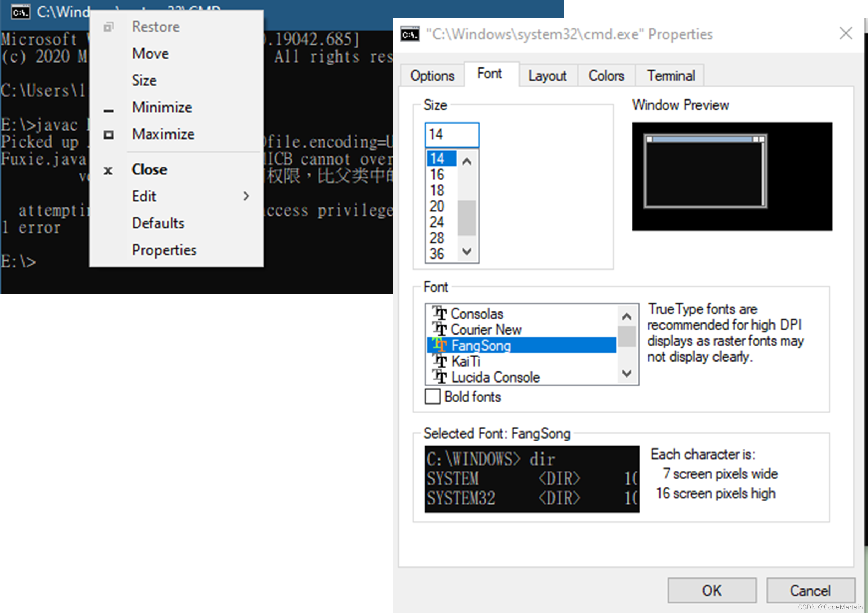Choose Minimize from the context menu

click(x=176, y=107)
